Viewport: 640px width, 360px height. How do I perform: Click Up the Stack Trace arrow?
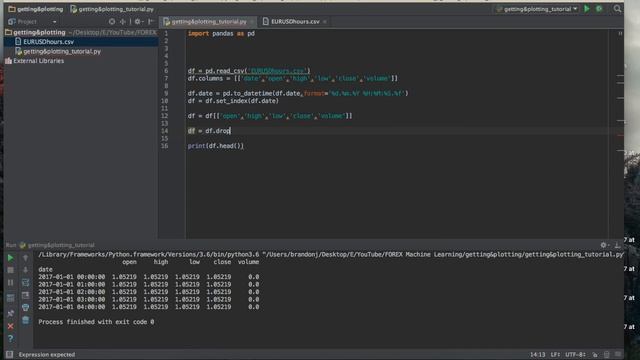pos(25,258)
